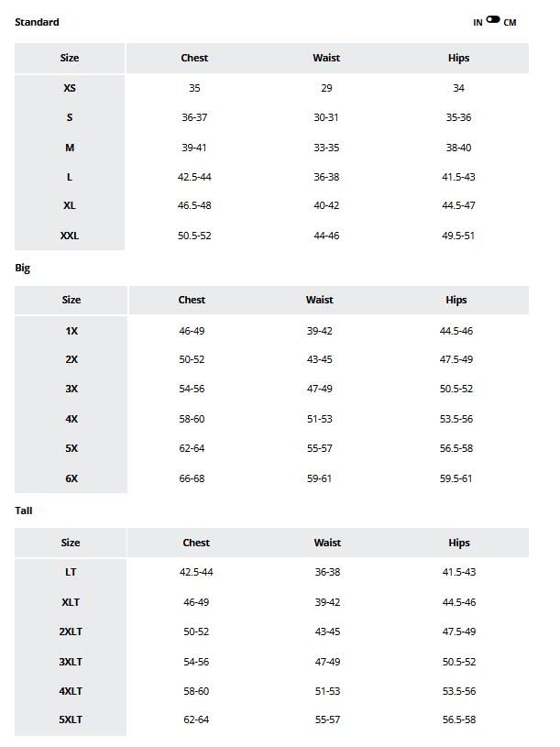This screenshot has height=747, width=560.
Task: Click the LT size row label
Action: 71,572
